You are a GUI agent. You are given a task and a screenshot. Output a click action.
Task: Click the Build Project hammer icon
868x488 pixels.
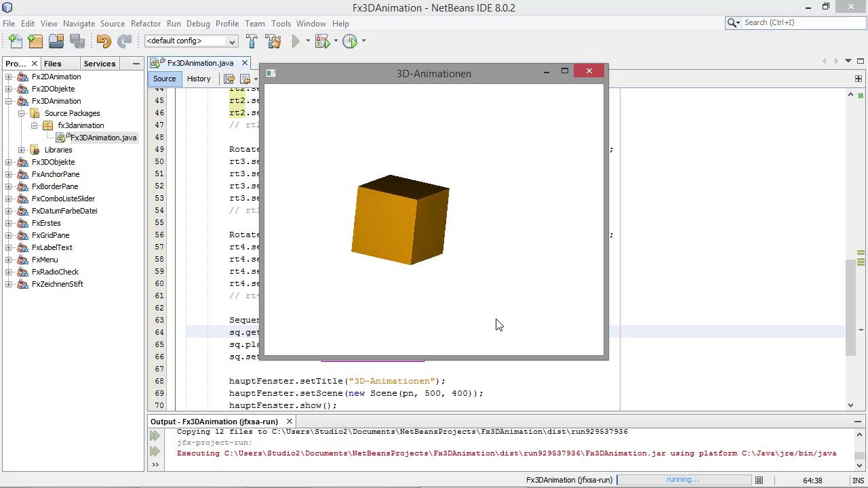point(252,41)
